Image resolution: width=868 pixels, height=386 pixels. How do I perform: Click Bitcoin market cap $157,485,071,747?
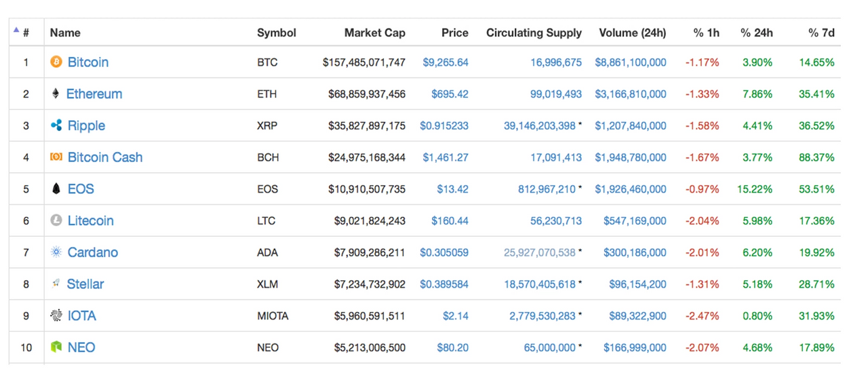click(x=364, y=62)
